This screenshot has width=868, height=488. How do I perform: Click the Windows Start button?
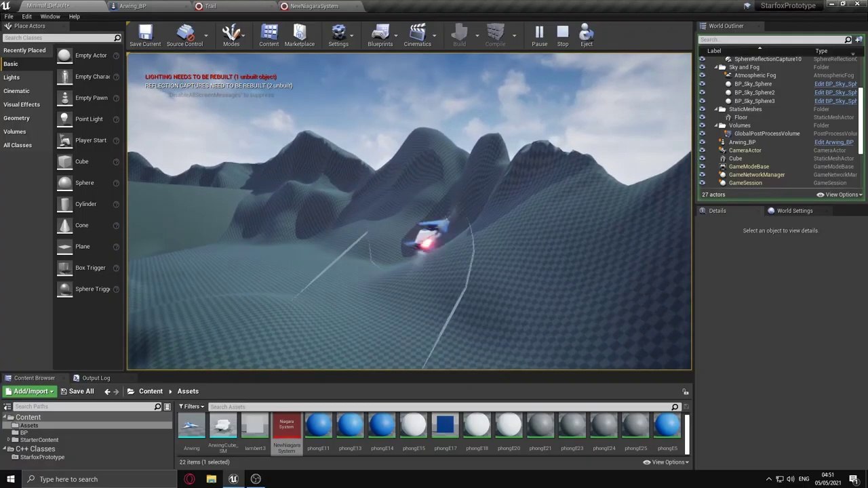click(x=10, y=479)
